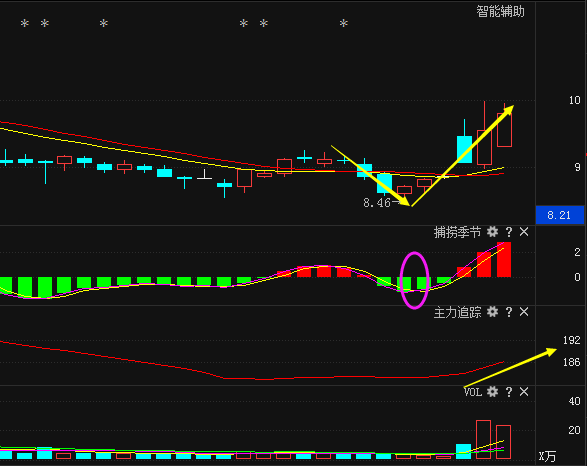Open help for 主力追踪 indicator
This screenshot has height=466, width=587.
[x=509, y=312]
